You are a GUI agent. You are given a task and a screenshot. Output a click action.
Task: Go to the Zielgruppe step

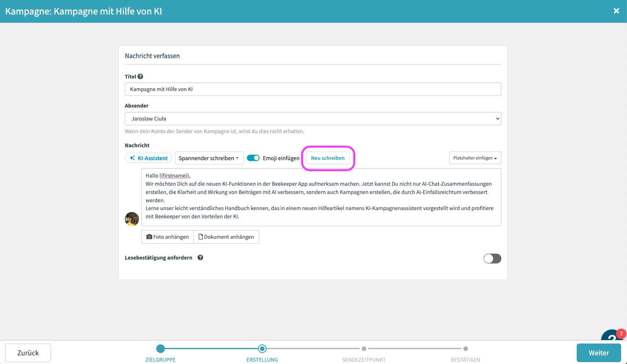[161, 349]
